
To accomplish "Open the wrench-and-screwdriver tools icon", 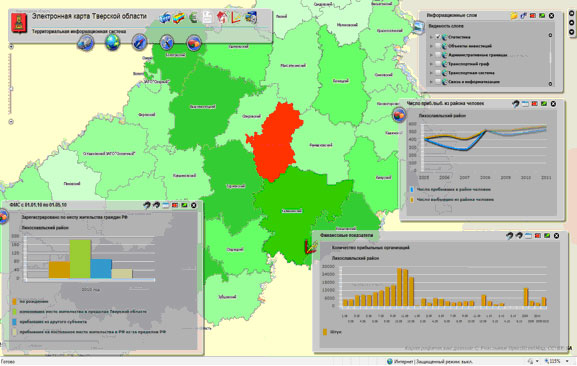I will (166, 43).
